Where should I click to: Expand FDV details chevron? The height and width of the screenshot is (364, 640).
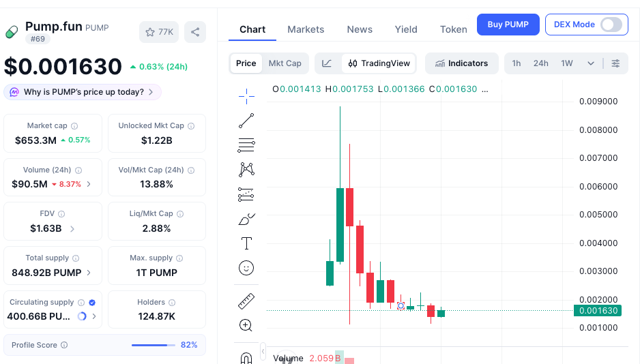(72, 228)
